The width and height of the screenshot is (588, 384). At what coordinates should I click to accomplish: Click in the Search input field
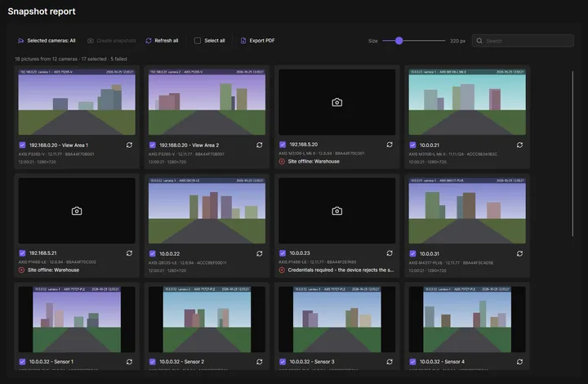click(523, 41)
